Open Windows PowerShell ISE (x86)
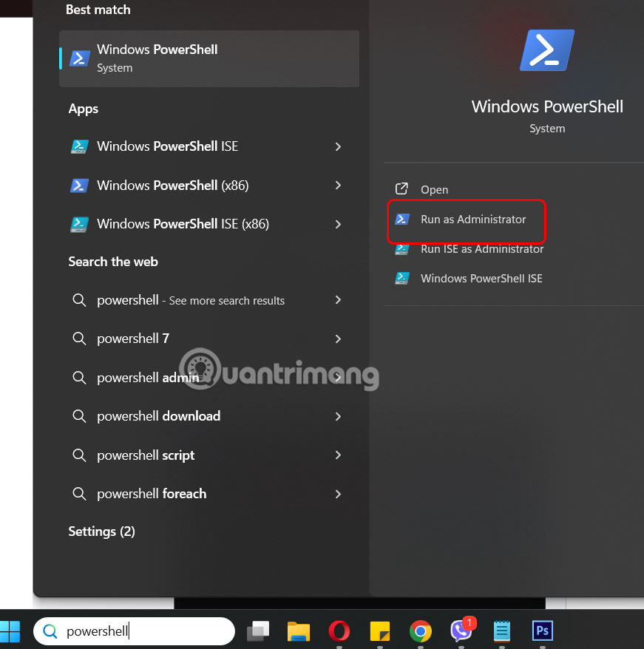644x649 pixels. [x=184, y=224]
